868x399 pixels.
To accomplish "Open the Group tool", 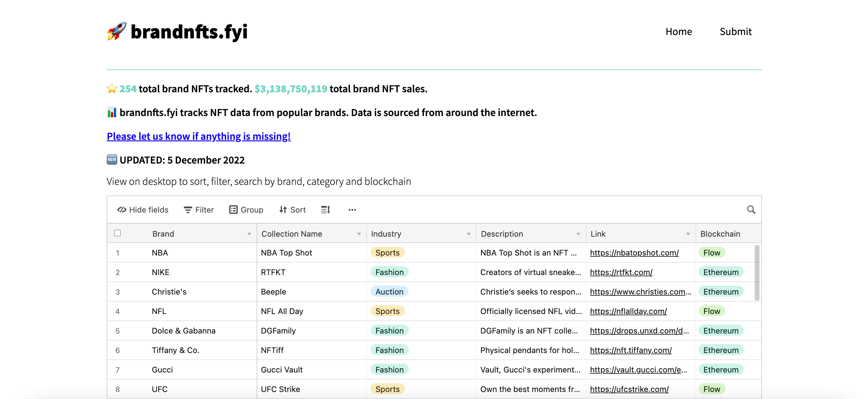I will pyautogui.click(x=246, y=210).
